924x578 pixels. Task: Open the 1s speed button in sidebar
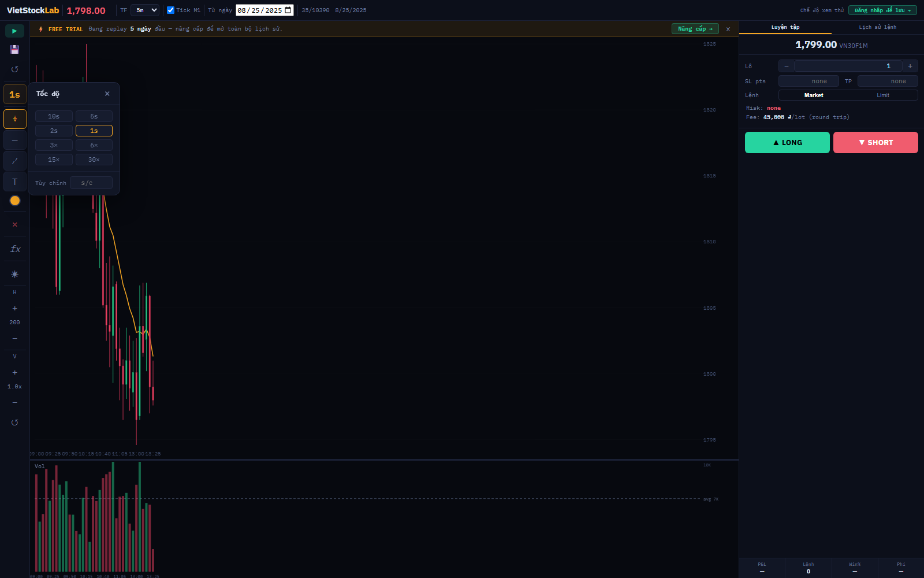click(14, 94)
